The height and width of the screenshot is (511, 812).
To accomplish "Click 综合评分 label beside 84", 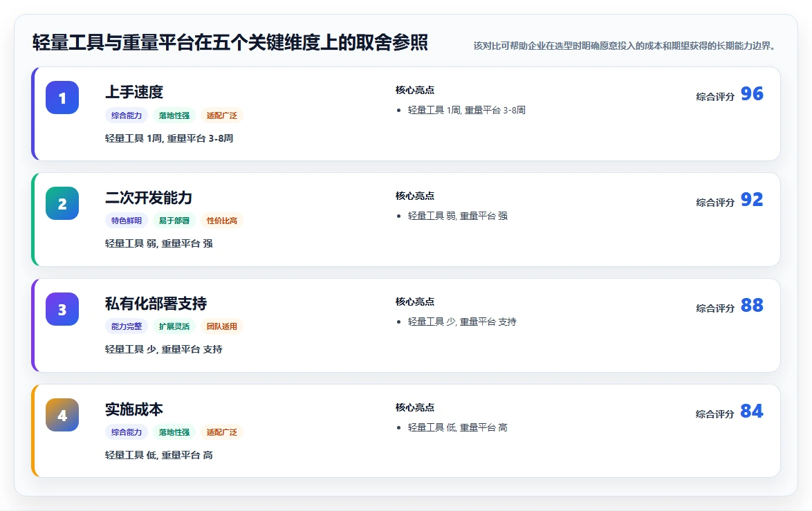I will coord(715,414).
